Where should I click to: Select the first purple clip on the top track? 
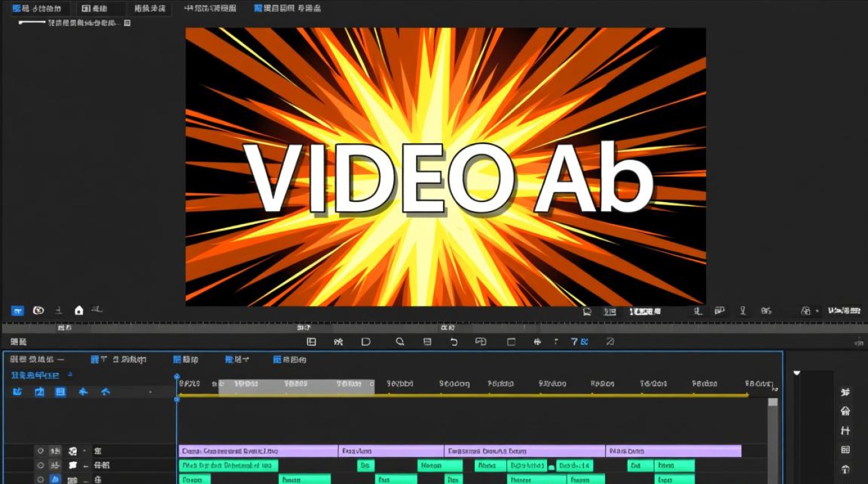(x=258, y=451)
